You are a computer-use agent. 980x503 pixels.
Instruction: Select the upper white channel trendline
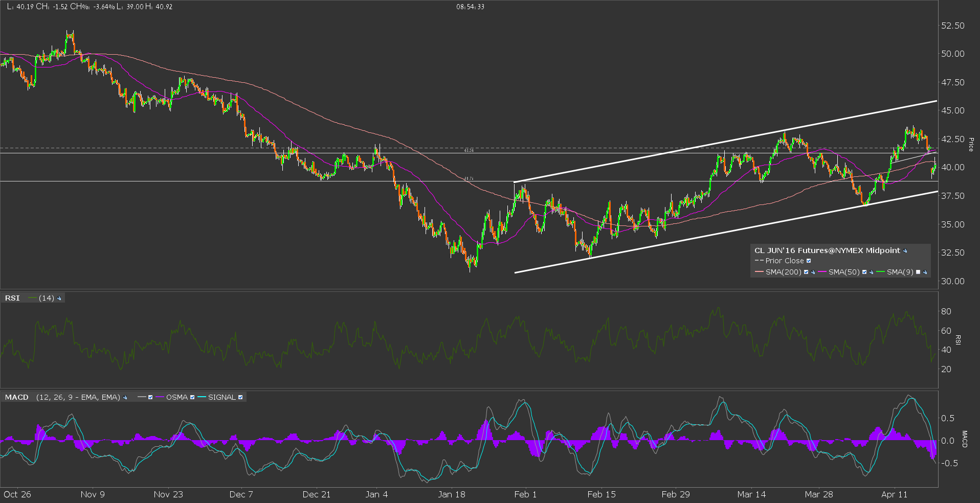click(725, 142)
